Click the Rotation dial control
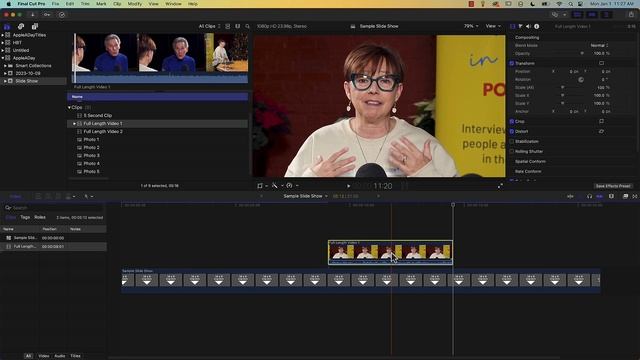Viewport: 640px width, 360px height. [x=581, y=80]
